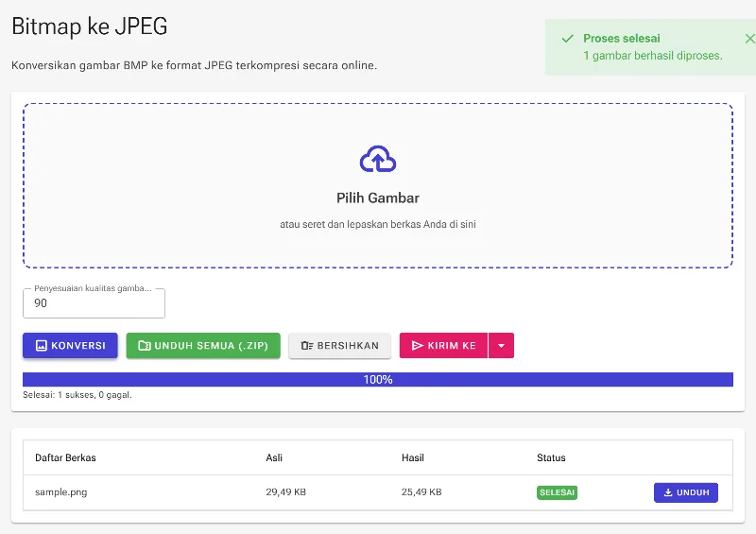Viewport: 756px width, 534px height.
Task: Click the image quality input field
Action: pos(94,303)
